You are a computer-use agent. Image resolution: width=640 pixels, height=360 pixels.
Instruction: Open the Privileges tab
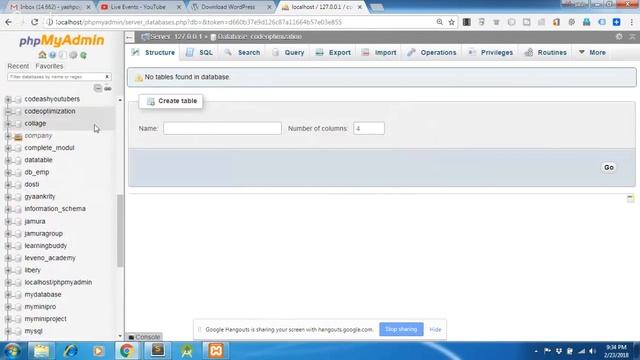490,53
